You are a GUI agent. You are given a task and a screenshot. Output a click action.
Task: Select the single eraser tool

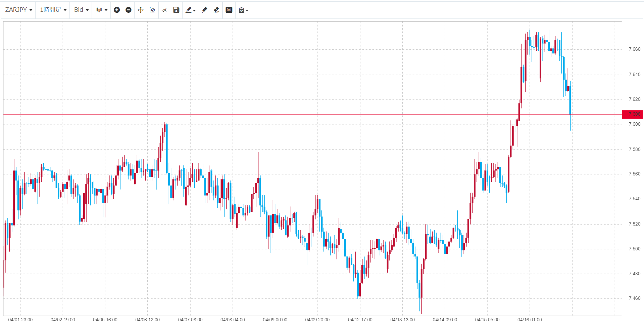click(205, 10)
